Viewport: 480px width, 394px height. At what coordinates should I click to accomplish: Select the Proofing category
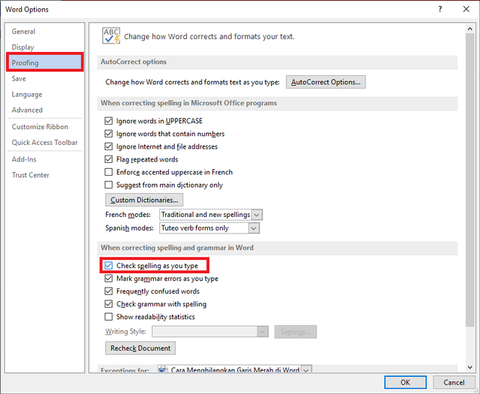click(44, 62)
